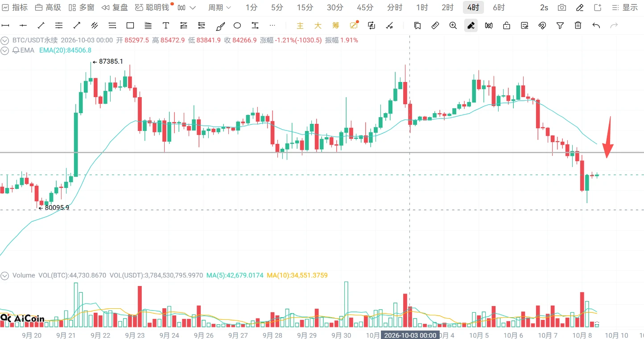644x339 pixels.
Task: Open the 聪明钱 smart money feature
Action: (x=152, y=8)
